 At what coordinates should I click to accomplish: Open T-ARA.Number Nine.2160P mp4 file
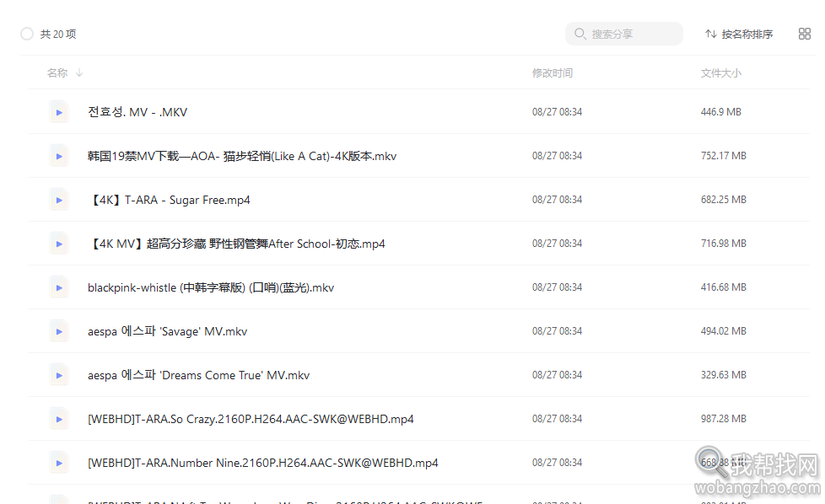pos(263,463)
